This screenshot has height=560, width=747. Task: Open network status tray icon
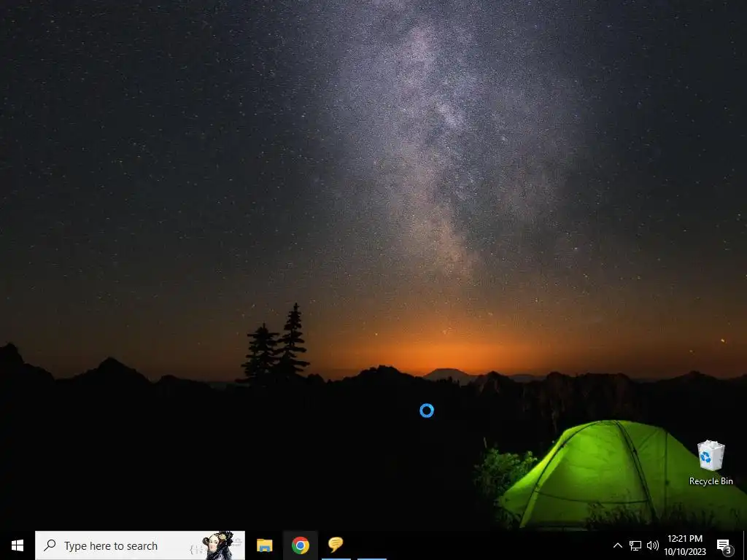[635, 545]
